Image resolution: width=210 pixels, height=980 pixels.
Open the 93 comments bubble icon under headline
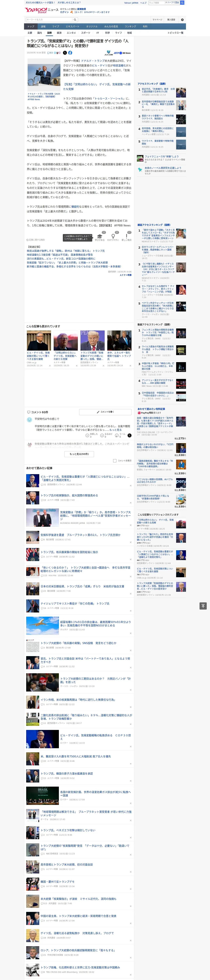coord(50,53)
